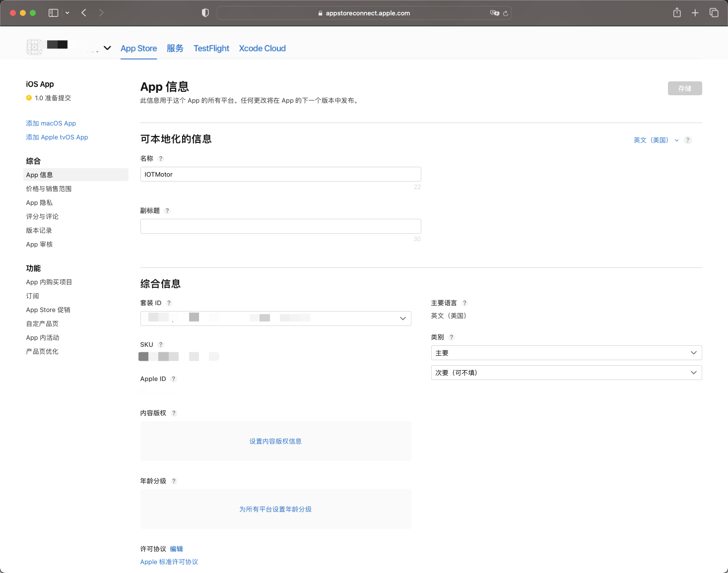Open App 审核 sidebar item

40,245
